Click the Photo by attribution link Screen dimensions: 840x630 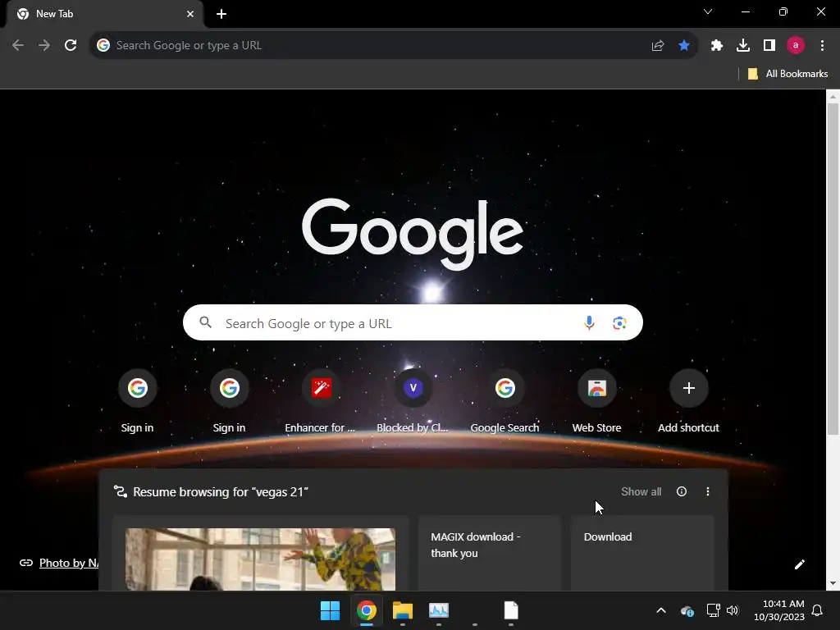point(69,563)
